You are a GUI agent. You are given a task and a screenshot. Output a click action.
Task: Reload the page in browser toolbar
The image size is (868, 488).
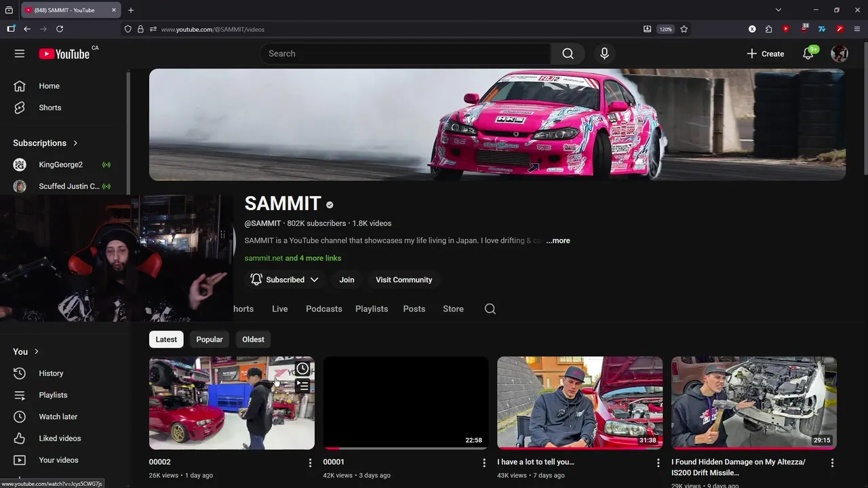60,29
